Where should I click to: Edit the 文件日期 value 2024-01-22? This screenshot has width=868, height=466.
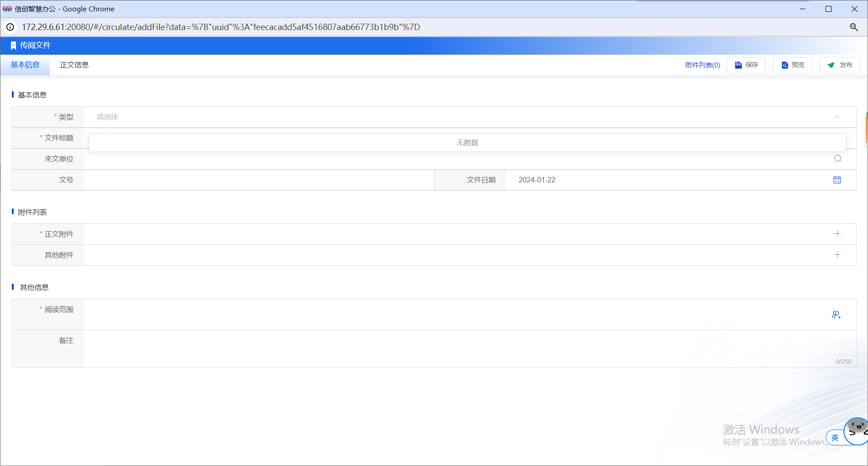(x=537, y=180)
